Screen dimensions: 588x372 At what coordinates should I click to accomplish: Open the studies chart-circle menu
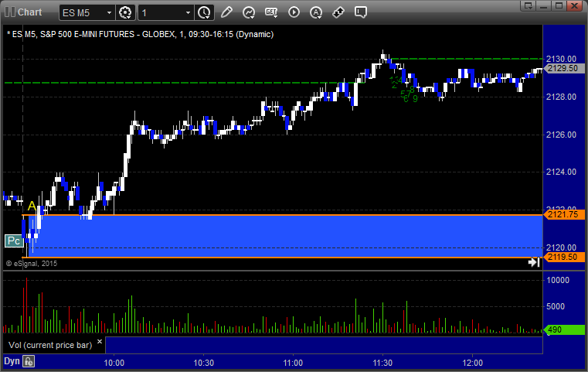click(x=249, y=12)
